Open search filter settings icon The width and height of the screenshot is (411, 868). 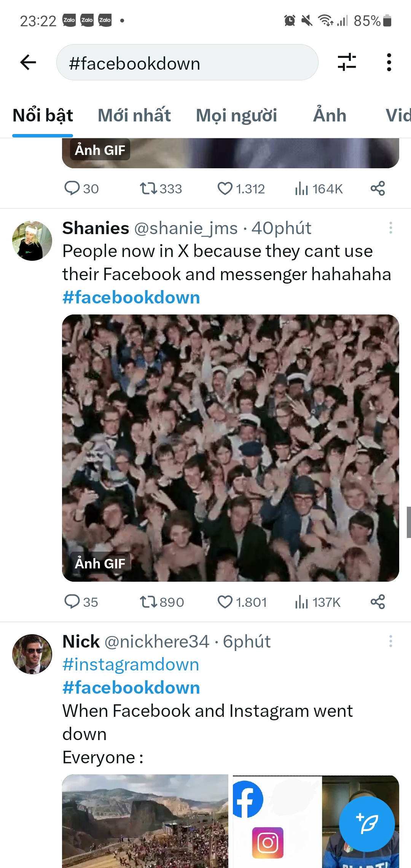(x=347, y=62)
